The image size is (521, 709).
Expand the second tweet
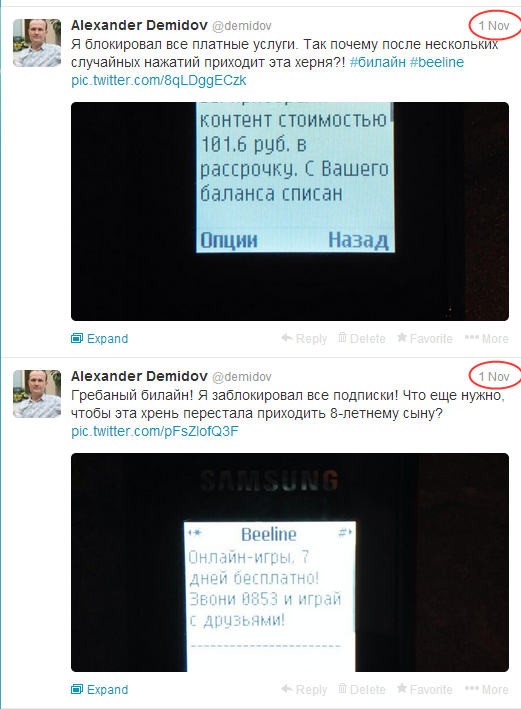pos(99,689)
